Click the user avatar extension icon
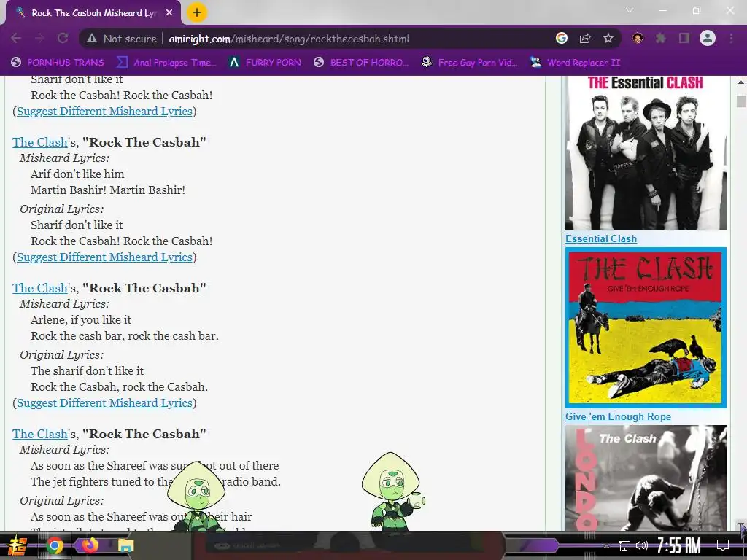Image resolution: width=747 pixels, height=560 pixels. tap(638, 38)
